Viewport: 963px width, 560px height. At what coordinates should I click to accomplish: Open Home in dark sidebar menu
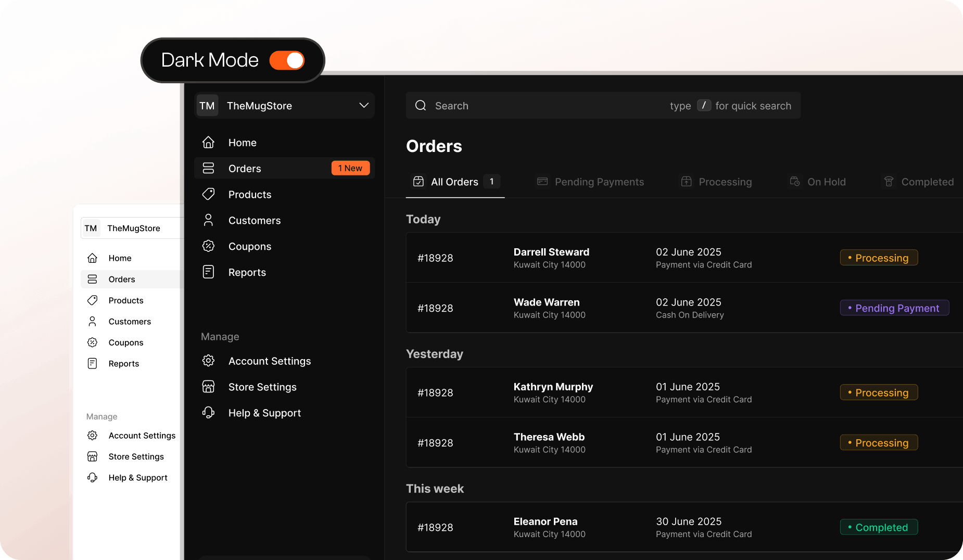pos(284,142)
